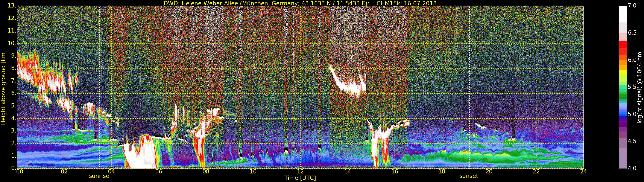The height and width of the screenshot is (182, 644).
Task: Click the 'sunrise' label
Action: 99,176
